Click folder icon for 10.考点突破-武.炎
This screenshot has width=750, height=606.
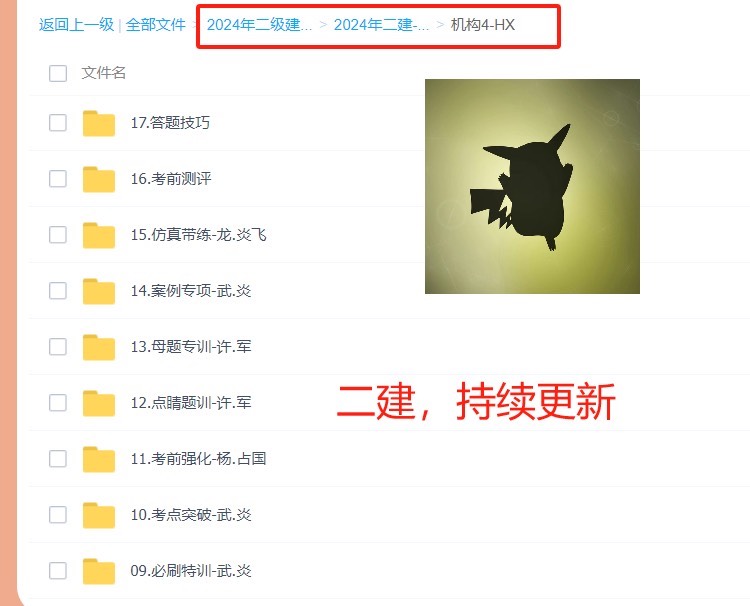click(99, 515)
